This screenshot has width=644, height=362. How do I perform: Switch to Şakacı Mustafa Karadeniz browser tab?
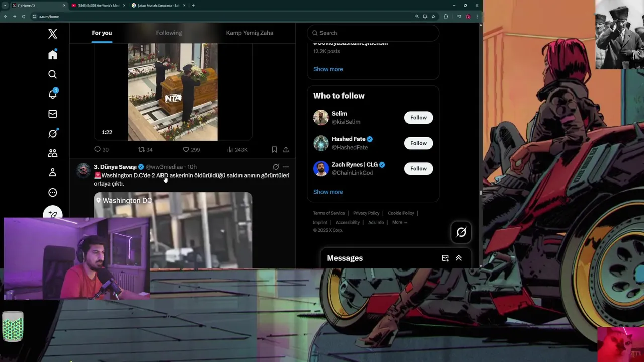[158, 5]
